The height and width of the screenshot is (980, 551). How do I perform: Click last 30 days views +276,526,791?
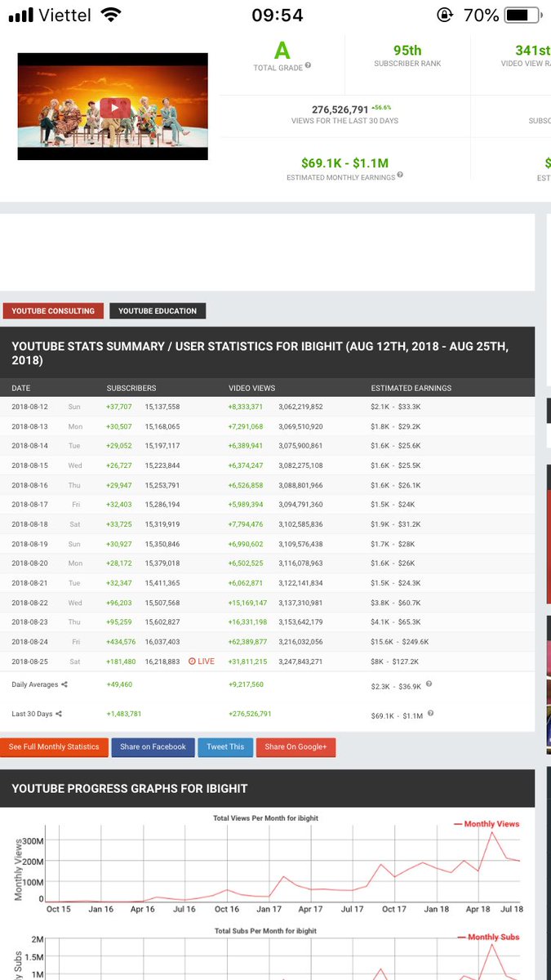pos(250,714)
